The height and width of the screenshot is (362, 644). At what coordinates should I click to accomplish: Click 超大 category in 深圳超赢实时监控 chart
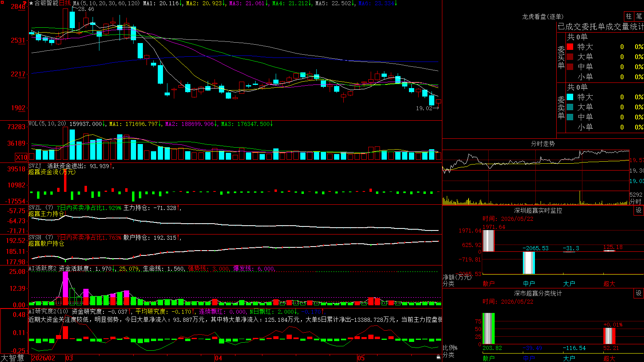pos(609,284)
